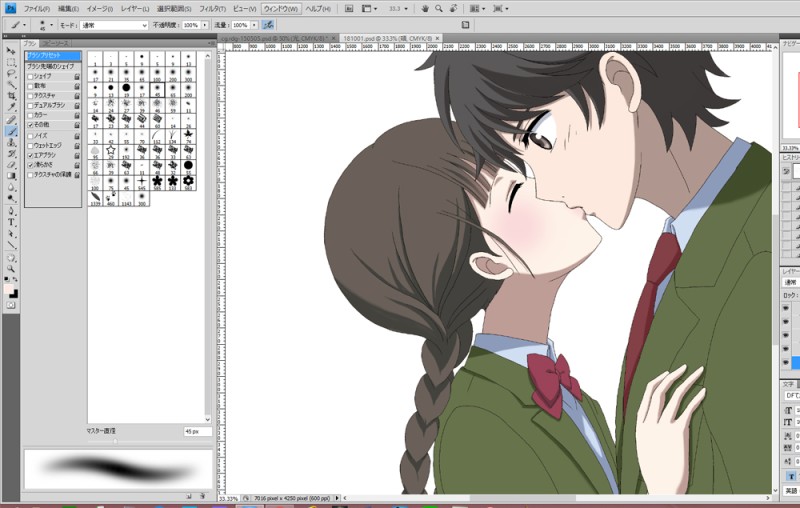Screen dimensions: 800x508
Task: Select the toolbox Zoom tool
Action: pyautogui.click(x=11, y=269)
